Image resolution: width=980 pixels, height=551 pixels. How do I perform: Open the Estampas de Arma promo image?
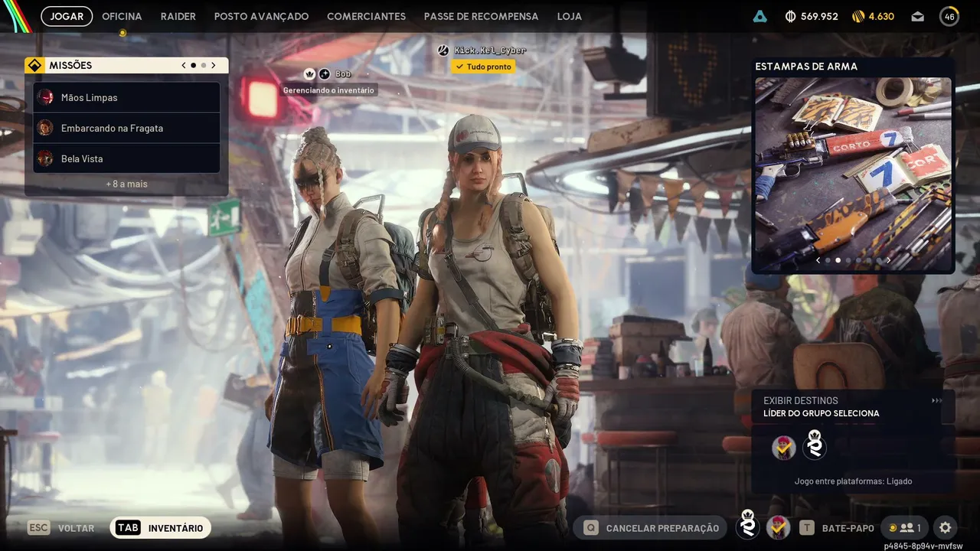click(853, 174)
